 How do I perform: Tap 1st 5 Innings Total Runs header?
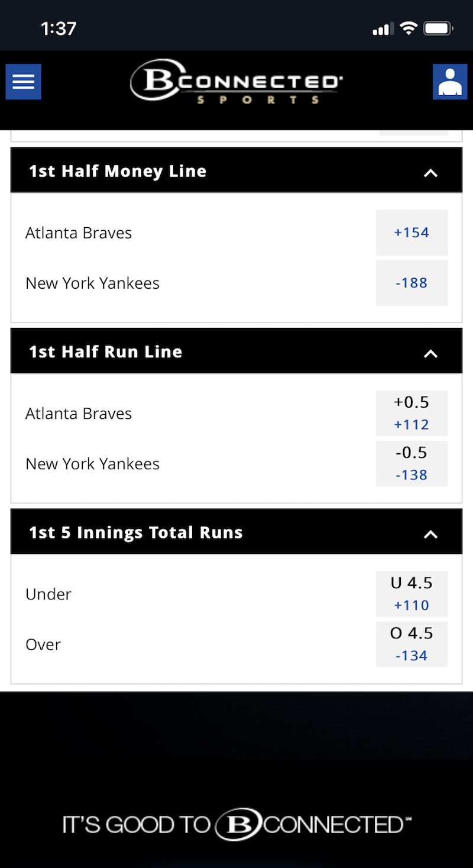(x=136, y=533)
